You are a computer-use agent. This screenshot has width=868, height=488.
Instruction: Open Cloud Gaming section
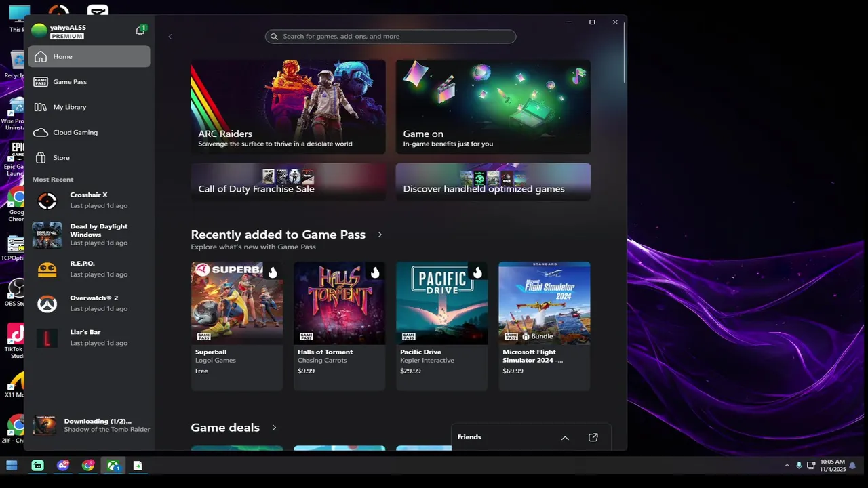[x=90, y=132]
